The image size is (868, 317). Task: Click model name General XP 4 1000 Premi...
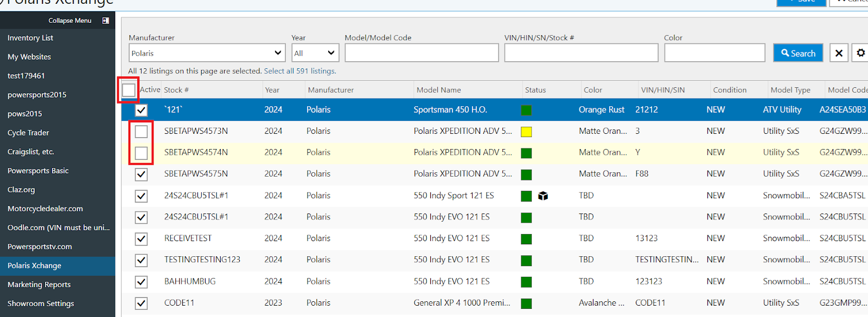tap(462, 303)
